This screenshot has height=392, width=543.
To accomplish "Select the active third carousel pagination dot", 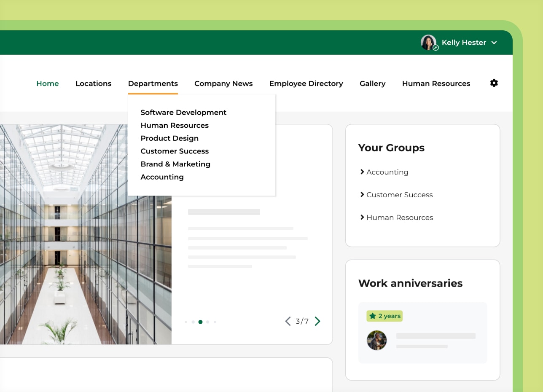I will pyautogui.click(x=200, y=321).
